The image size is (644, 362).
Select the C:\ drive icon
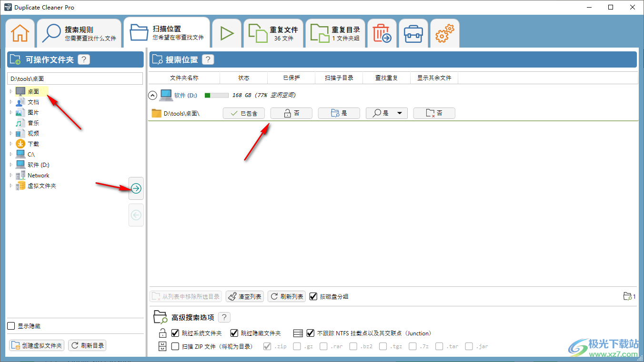(x=20, y=154)
